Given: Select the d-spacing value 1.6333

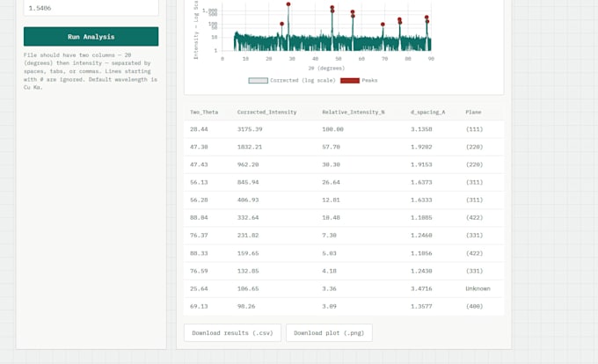Looking at the screenshot, I should (x=421, y=200).
